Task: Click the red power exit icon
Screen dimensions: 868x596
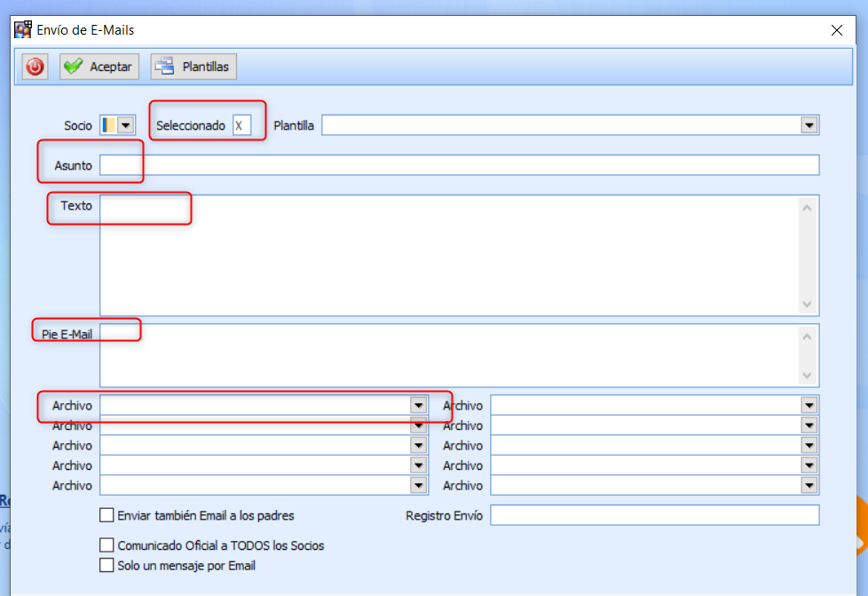Action: tap(35, 67)
